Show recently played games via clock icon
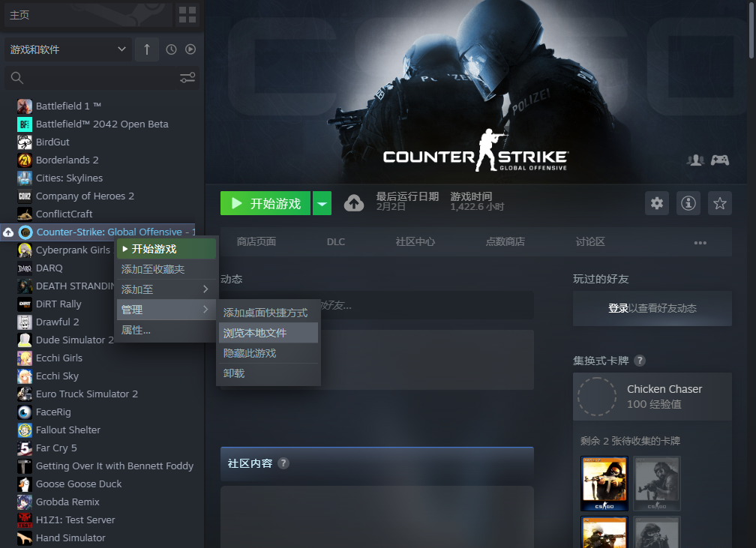This screenshot has width=756, height=548. (171, 49)
